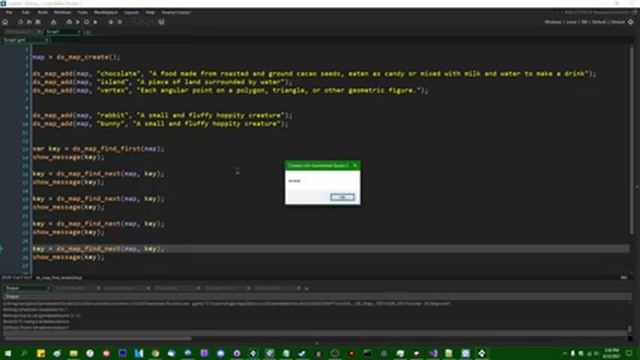The width and height of the screenshot is (640, 360).
Task: Open the Windows Start menu
Action: [8, 353]
